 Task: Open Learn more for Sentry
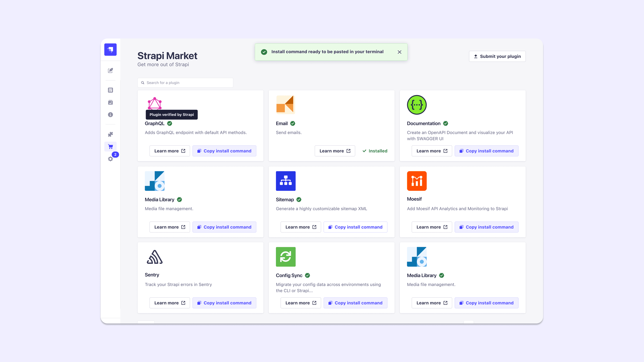(x=170, y=303)
